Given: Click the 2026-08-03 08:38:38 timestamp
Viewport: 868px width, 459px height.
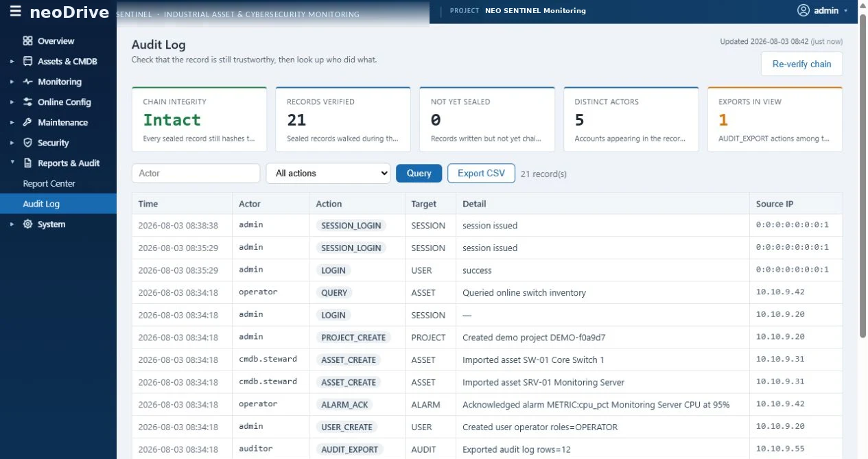Looking at the screenshot, I should [x=178, y=226].
